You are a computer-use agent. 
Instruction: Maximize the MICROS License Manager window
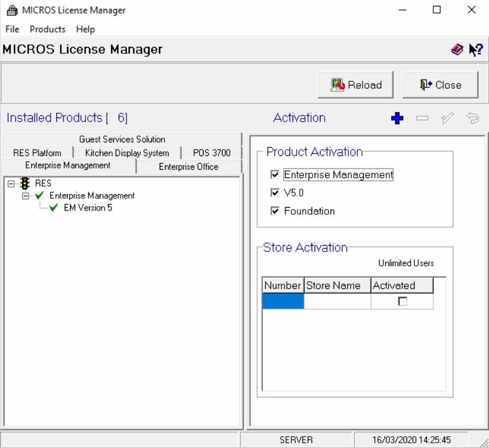tap(437, 10)
